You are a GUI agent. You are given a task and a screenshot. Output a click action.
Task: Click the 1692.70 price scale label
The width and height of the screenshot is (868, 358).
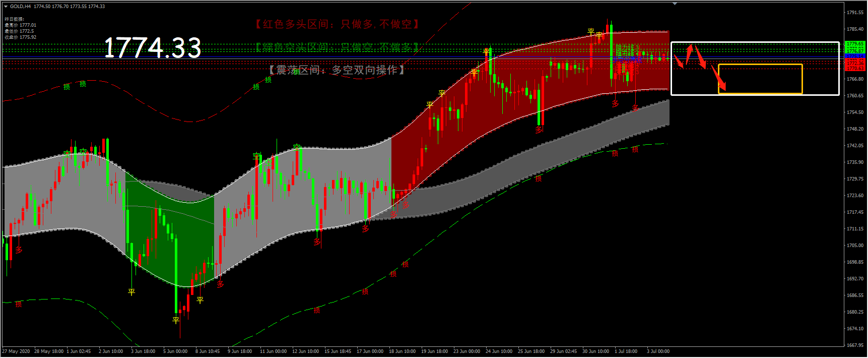click(x=855, y=279)
